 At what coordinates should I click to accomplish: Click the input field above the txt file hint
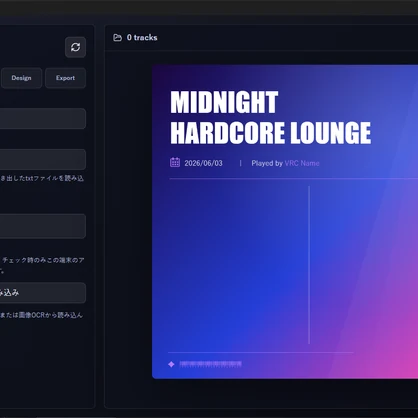click(43, 159)
